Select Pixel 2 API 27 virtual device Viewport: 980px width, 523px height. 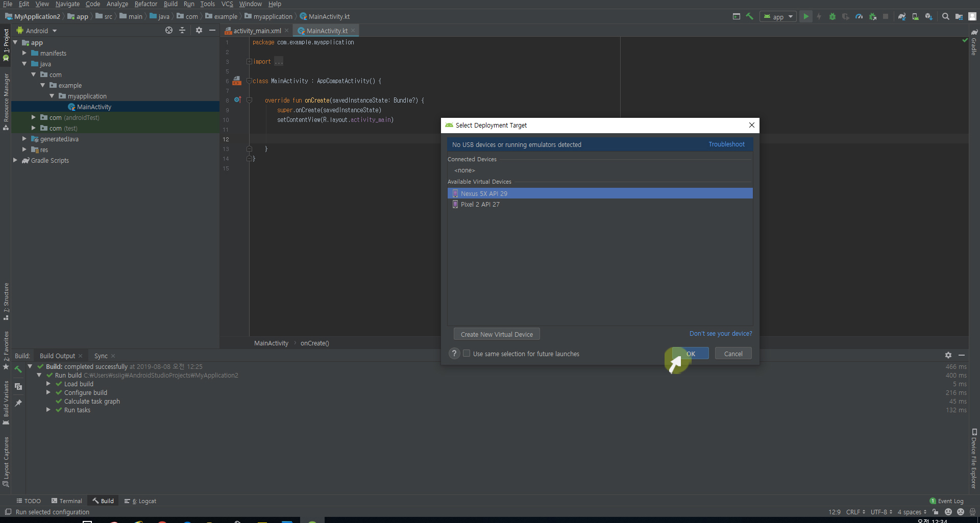(x=480, y=204)
